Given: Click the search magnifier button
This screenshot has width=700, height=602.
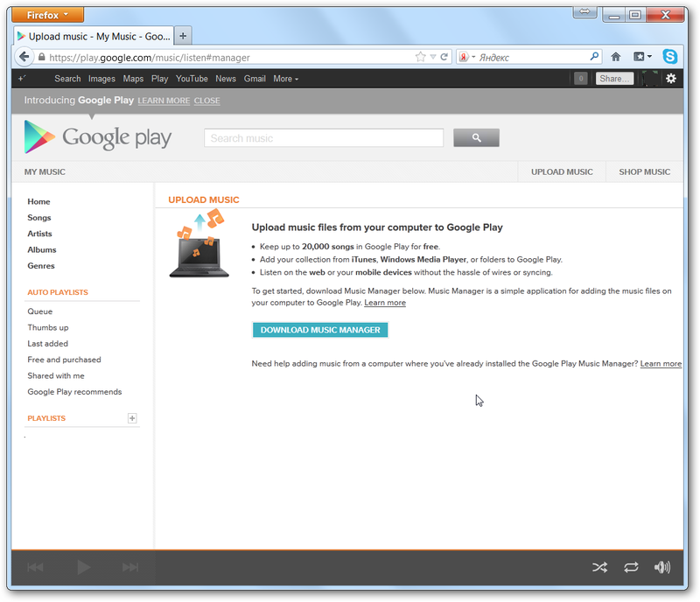Looking at the screenshot, I should pyautogui.click(x=476, y=137).
